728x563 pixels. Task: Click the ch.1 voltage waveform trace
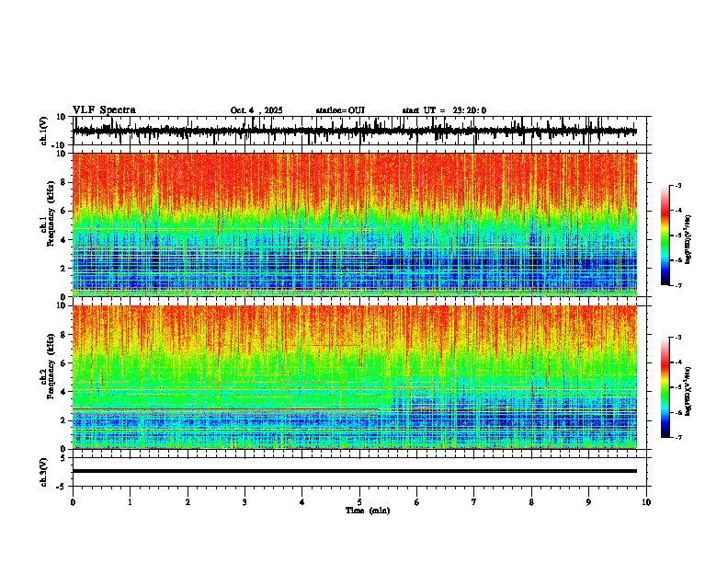click(355, 132)
